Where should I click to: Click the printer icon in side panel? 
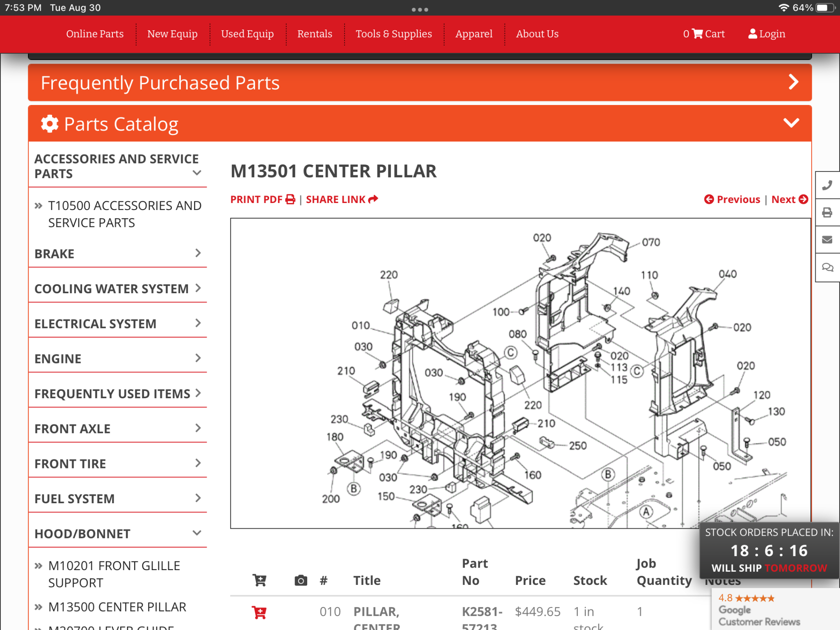tap(827, 212)
